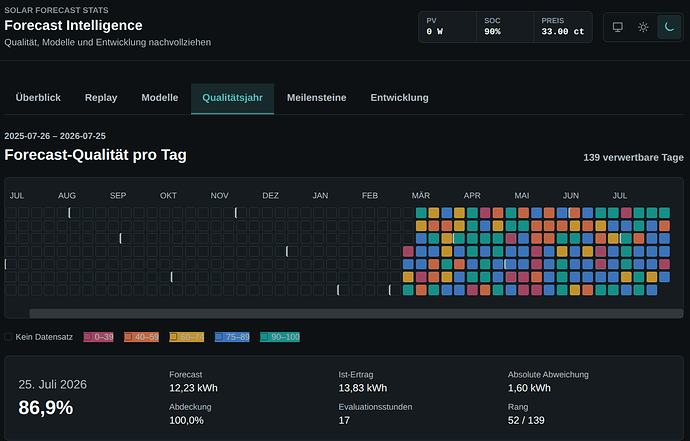Screen dimensions: 690x441
Task: Click the Evaluationsstunden value 17
Action: (344, 420)
